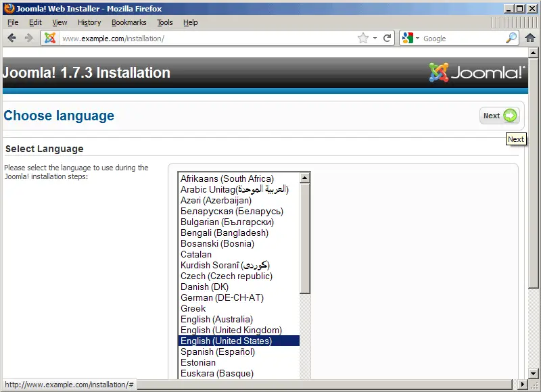Select Catalan language option
Image resolution: width=541 pixels, height=392 pixels.
239,254
